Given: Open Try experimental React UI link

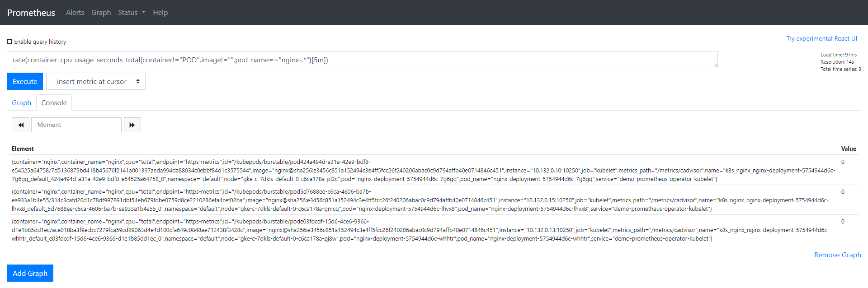Looking at the screenshot, I should [x=821, y=39].
